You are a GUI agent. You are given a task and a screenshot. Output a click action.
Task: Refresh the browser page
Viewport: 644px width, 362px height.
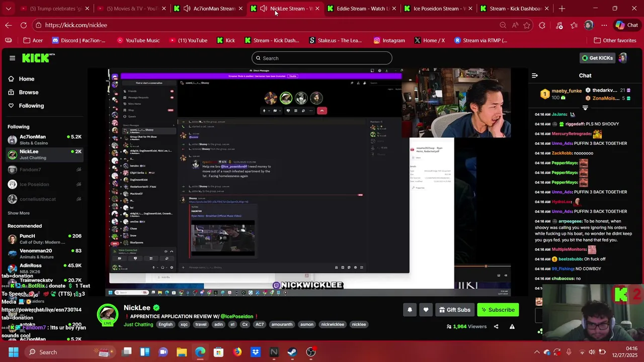24,25
